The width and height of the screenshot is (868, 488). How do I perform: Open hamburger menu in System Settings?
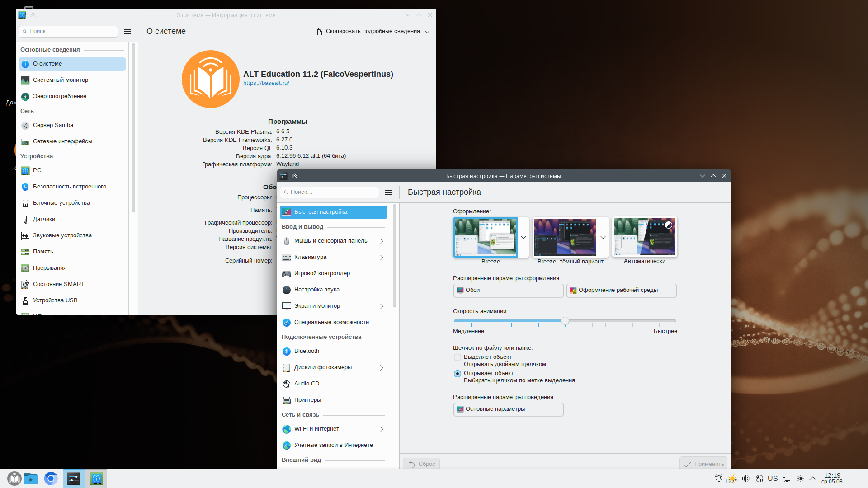tap(389, 192)
